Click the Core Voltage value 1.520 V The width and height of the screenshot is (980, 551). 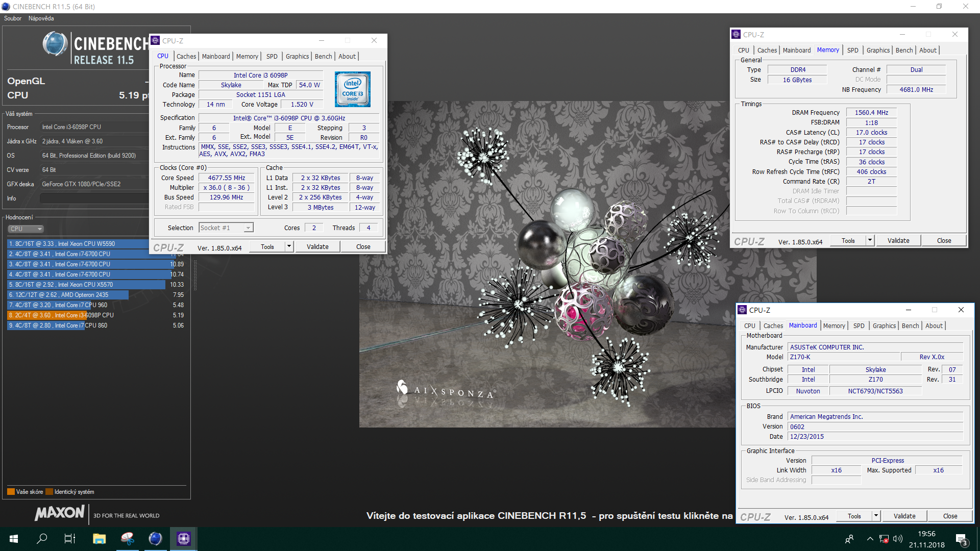302,105
